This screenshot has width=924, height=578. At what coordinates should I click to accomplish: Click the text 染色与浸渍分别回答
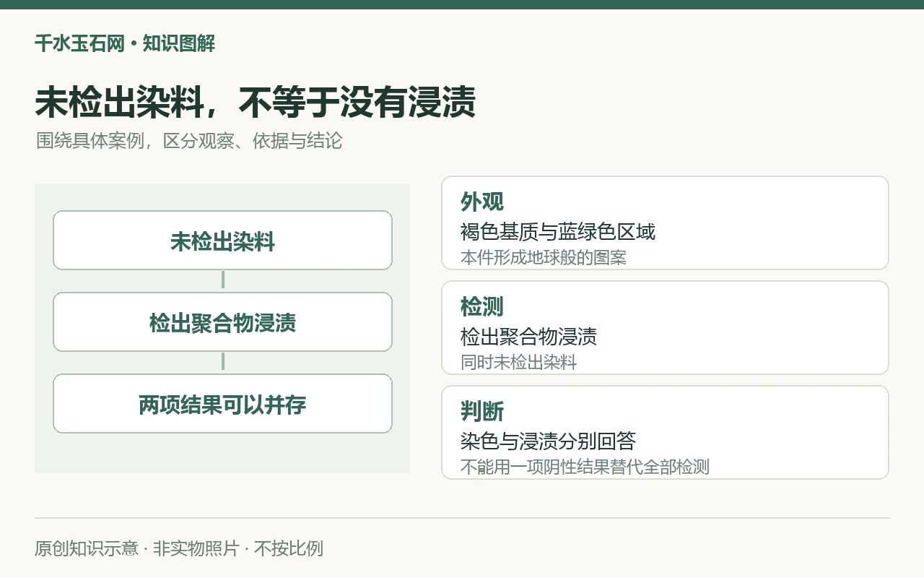[548, 441]
